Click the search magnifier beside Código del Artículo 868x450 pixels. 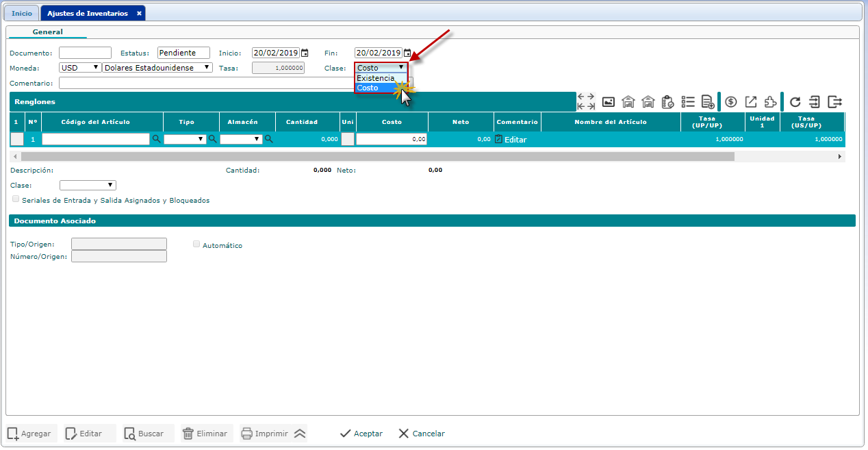(156, 139)
